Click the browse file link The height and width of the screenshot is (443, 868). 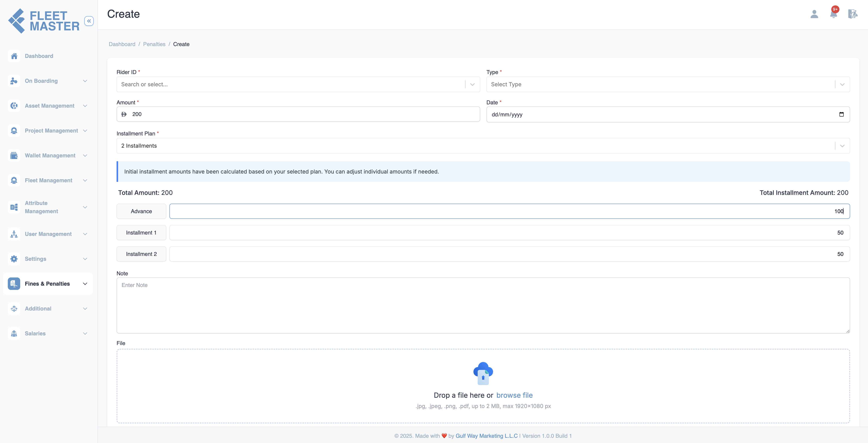tap(515, 395)
